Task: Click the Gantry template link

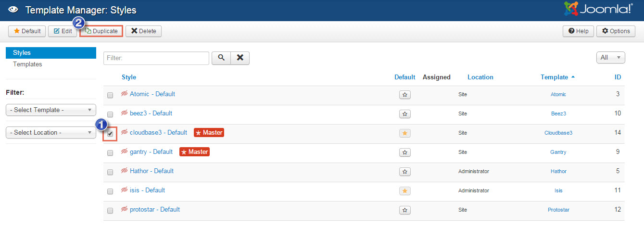Action: [558, 152]
